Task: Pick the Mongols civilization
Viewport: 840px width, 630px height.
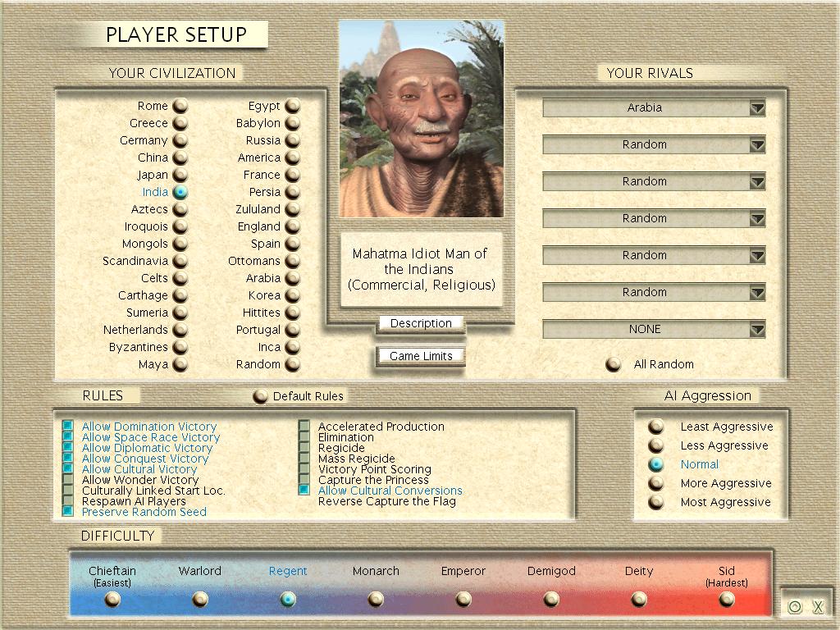Action: (180, 244)
